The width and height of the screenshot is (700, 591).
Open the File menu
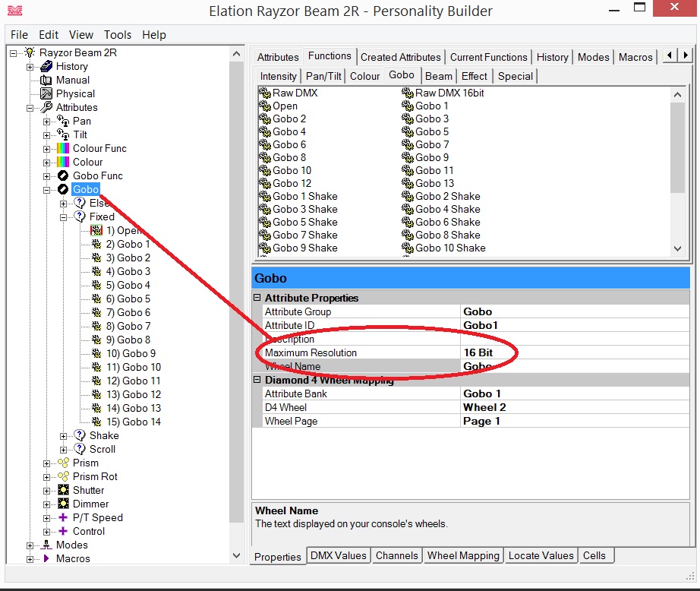[x=19, y=35]
